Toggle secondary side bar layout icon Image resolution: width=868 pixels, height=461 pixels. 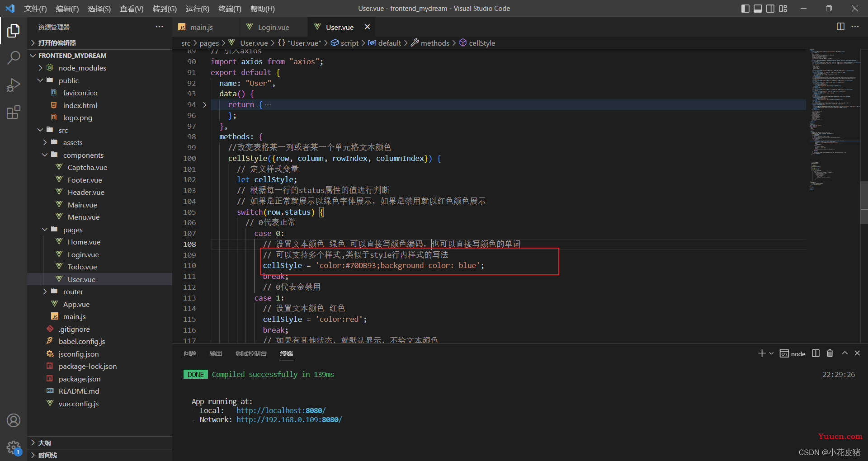click(770, 9)
